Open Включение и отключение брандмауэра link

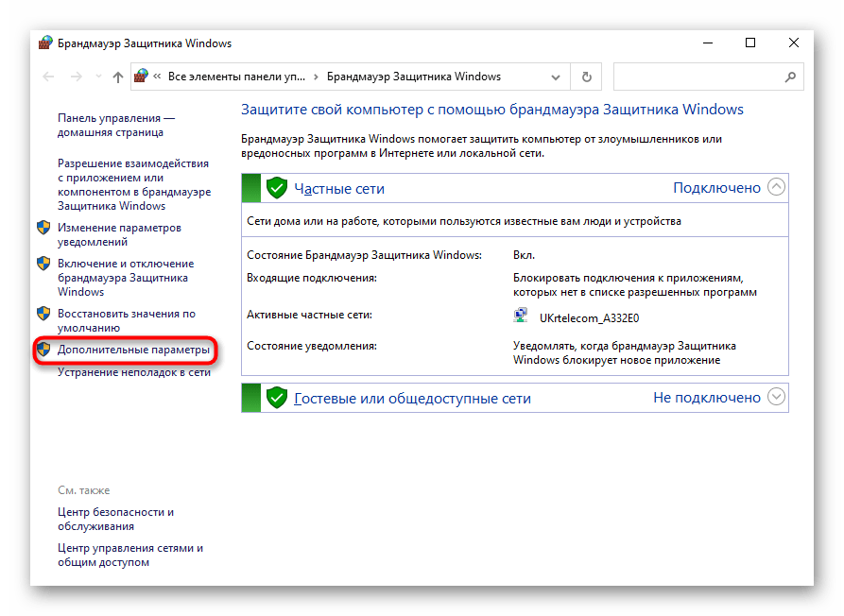[125, 278]
